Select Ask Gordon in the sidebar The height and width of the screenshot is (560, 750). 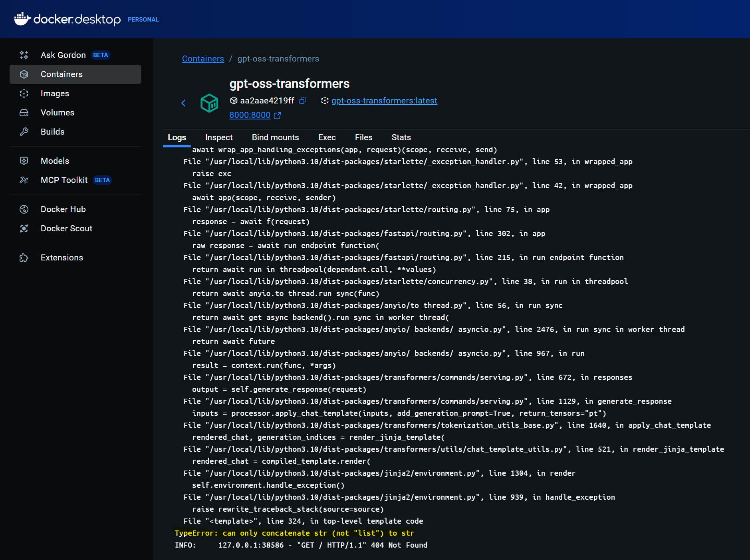[x=75, y=55]
